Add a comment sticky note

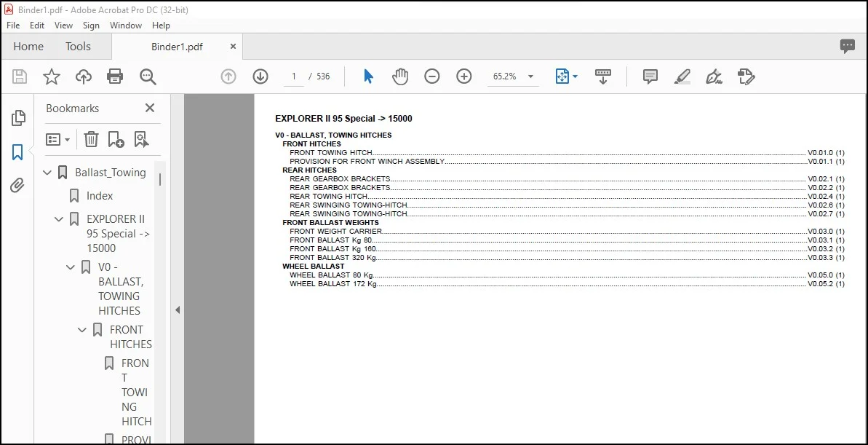650,76
